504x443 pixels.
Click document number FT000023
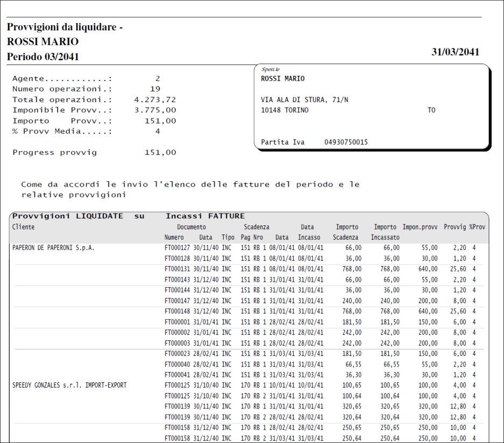click(177, 354)
